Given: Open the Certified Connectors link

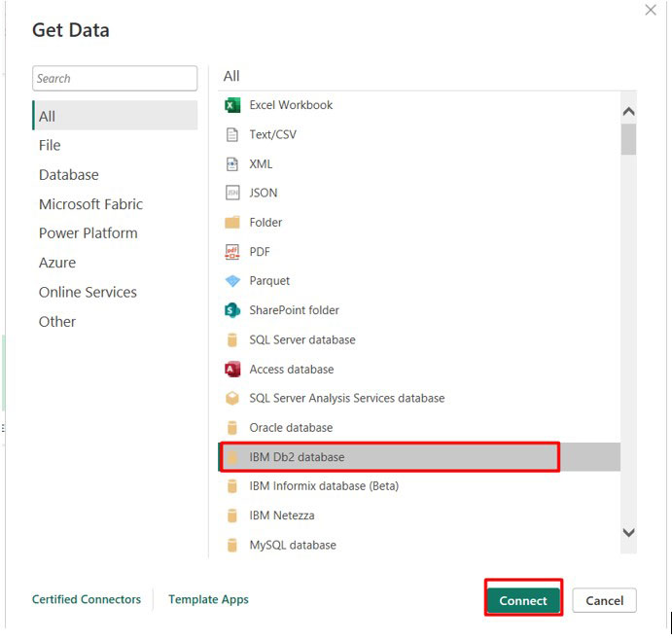Looking at the screenshot, I should pos(87,599).
